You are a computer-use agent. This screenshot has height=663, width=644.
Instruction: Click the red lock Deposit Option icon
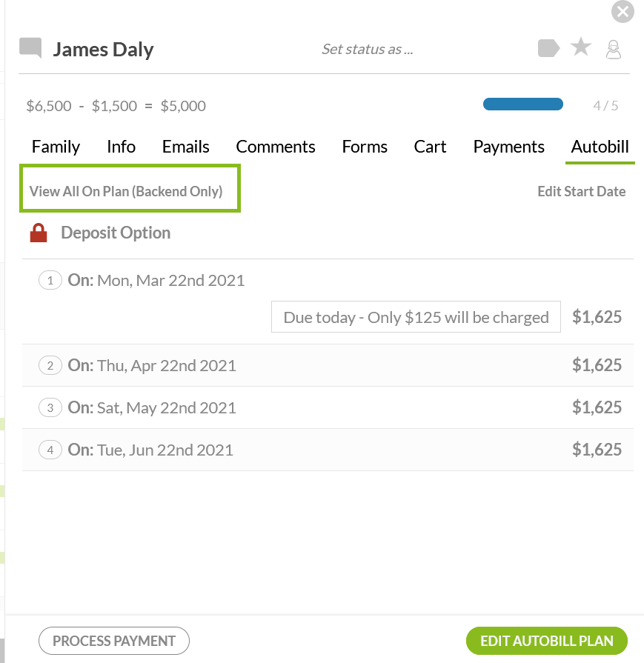[x=39, y=233]
